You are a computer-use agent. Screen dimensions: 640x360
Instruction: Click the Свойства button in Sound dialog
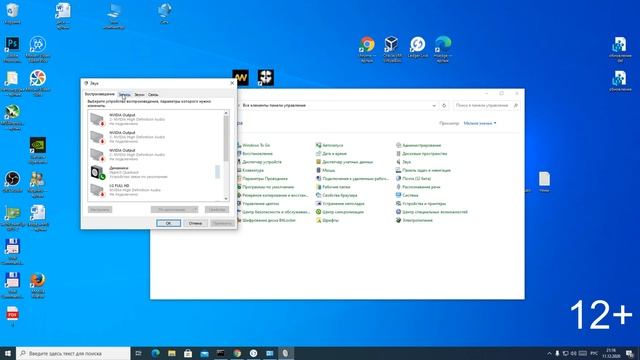click(x=217, y=209)
